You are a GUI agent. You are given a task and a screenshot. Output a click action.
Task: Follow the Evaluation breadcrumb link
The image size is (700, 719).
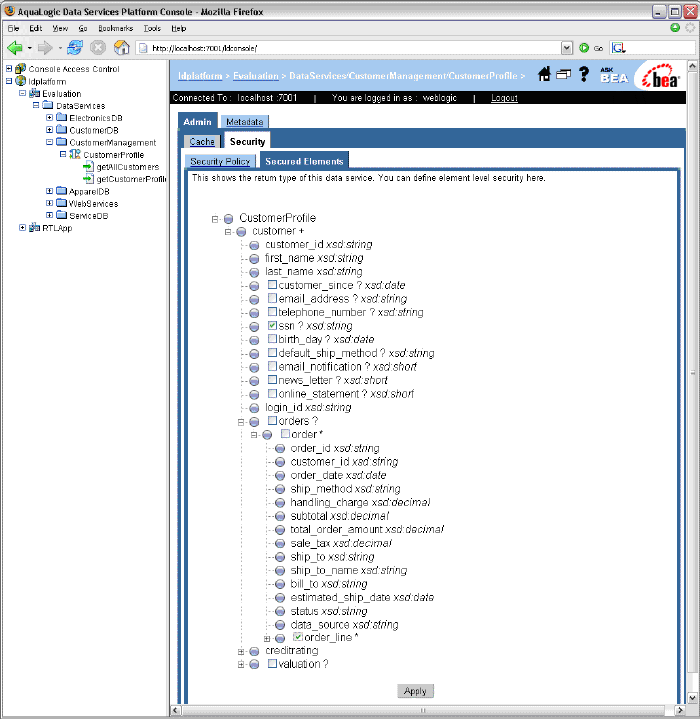pos(256,76)
